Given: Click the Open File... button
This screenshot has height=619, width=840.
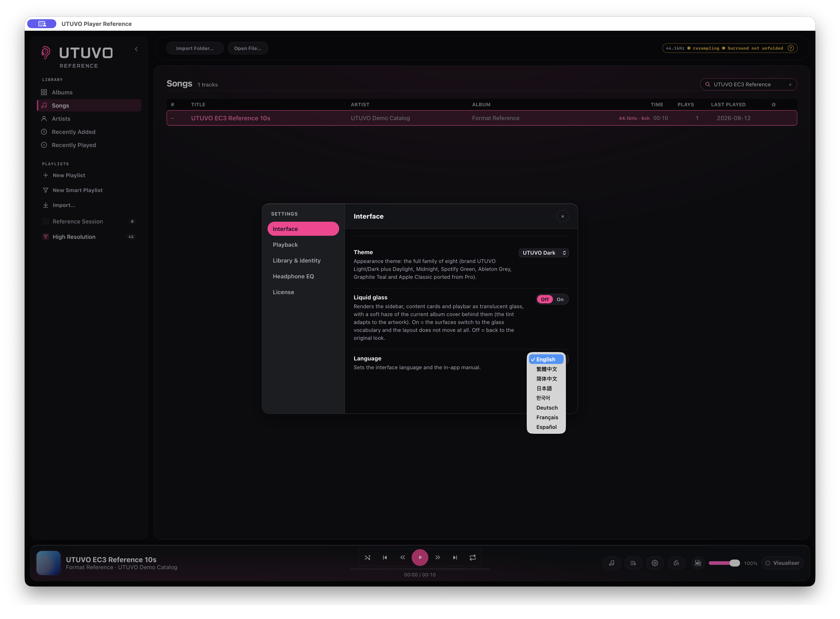Looking at the screenshot, I should click(x=248, y=48).
